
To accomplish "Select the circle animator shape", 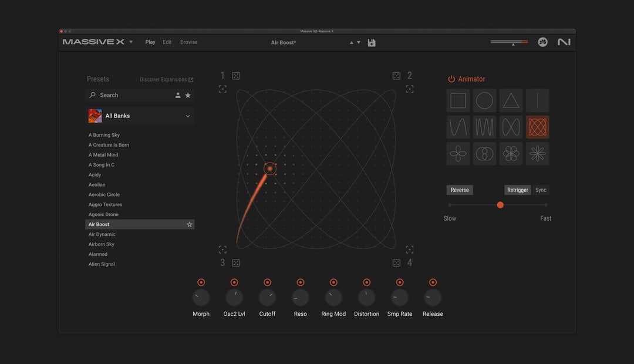I will coord(484,101).
